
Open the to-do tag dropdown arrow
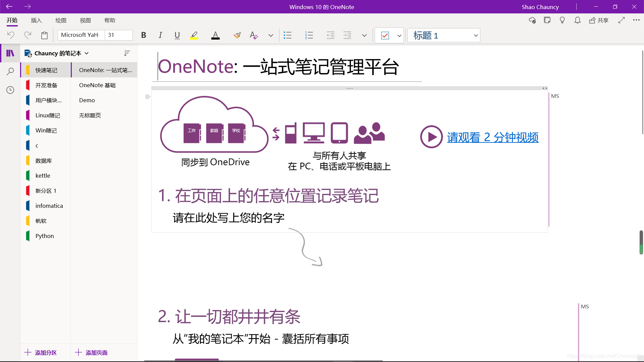pos(399,35)
